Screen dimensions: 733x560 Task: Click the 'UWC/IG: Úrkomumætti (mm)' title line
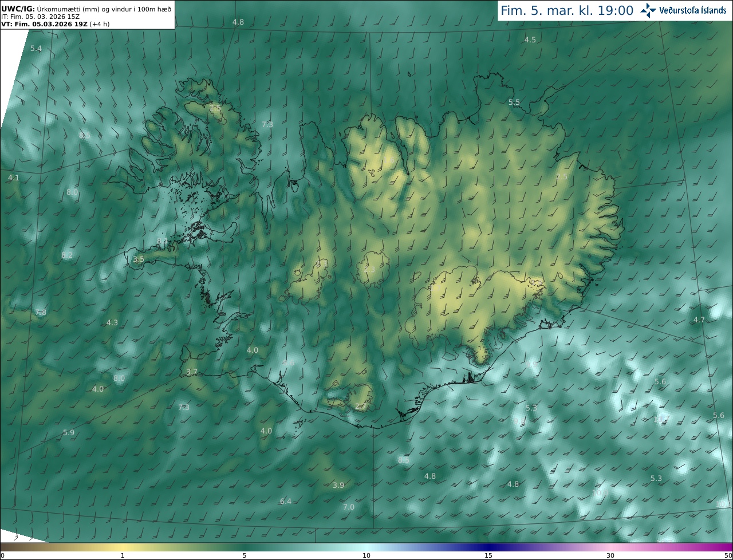click(86, 9)
